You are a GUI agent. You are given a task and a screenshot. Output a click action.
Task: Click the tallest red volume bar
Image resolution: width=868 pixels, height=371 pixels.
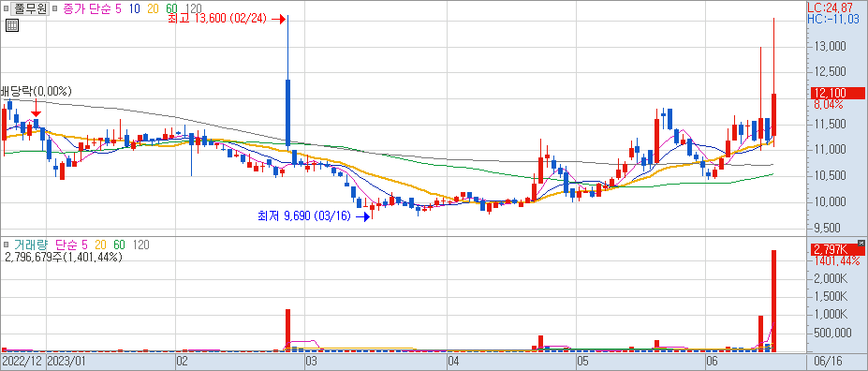773,302
